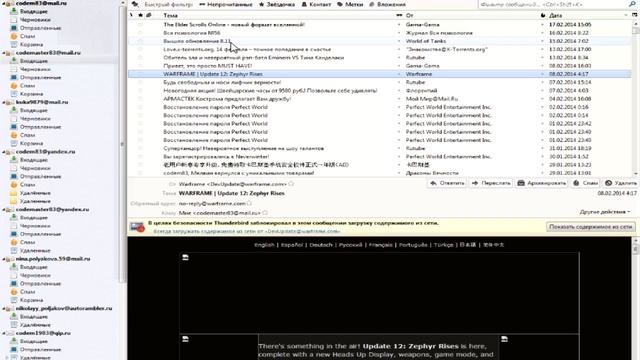The image size is (640, 360).
Task: Mark message as Спам in header
Action: [585, 183]
